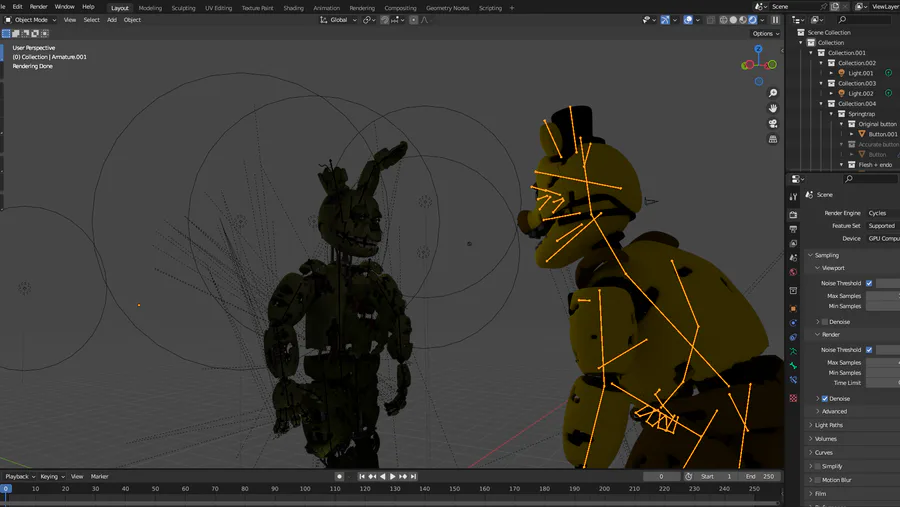This screenshot has height=507, width=900.
Task: Open the Texture properties tab icon
Action: coord(793,398)
